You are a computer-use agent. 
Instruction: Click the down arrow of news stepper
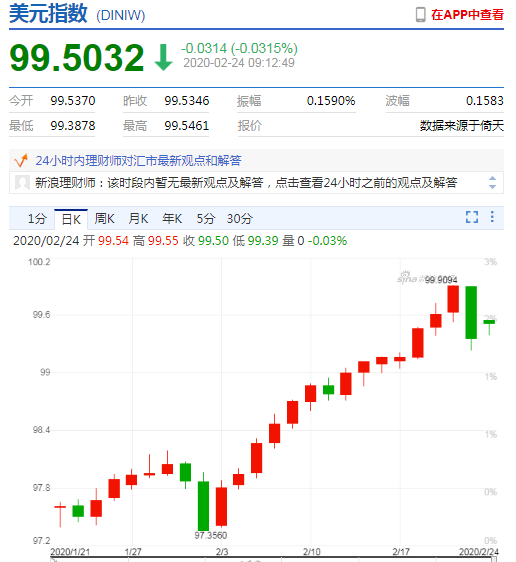(493, 187)
